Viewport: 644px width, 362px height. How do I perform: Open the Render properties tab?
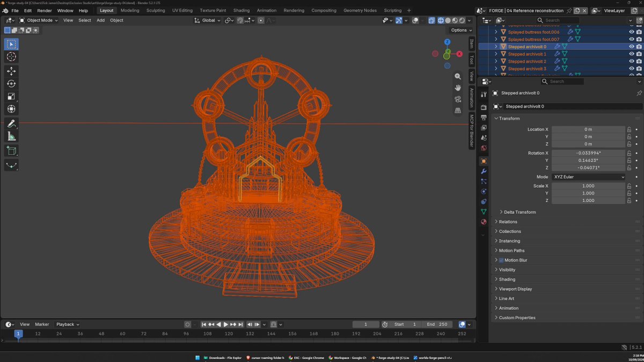coord(484,107)
